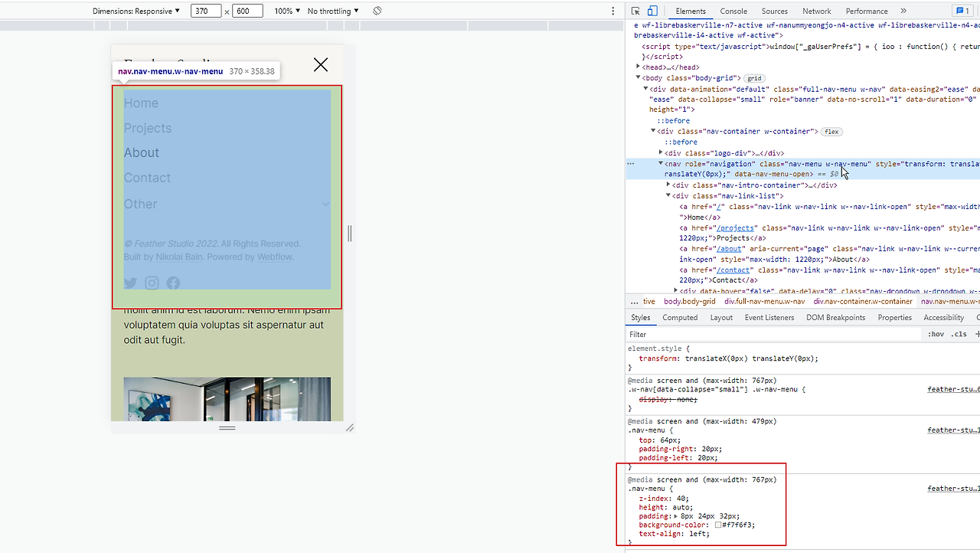Open the Dimensions: Responsive dropdown
Screen dimensions: 980x553
136,11
